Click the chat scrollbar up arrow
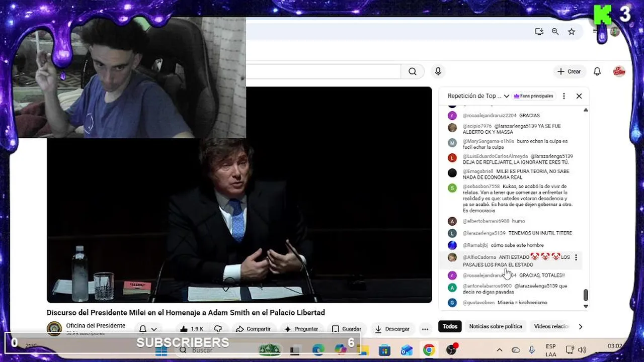The width and height of the screenshot is (644, 362). pyautogui.click(x=586, y=110)
